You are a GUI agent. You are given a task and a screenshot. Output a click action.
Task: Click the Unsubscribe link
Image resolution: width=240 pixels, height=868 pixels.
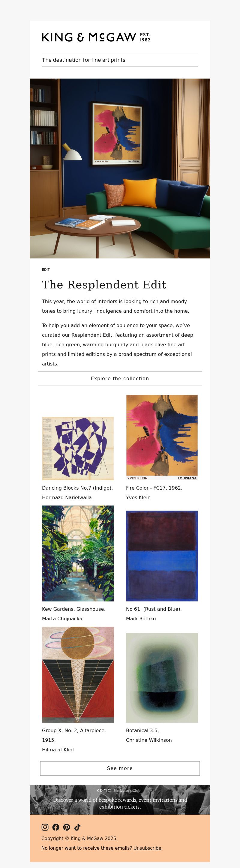pos(147,848)
